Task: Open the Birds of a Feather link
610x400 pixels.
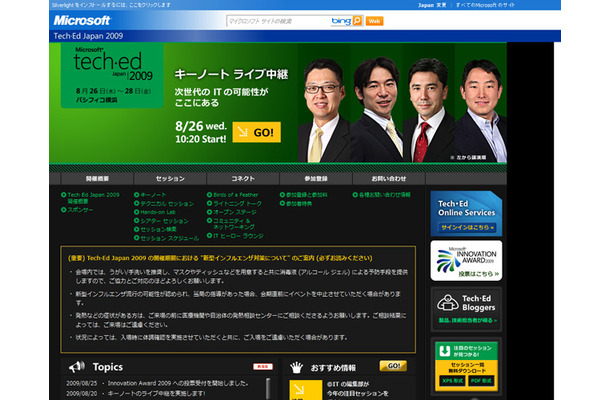Action: coord(236,195)
